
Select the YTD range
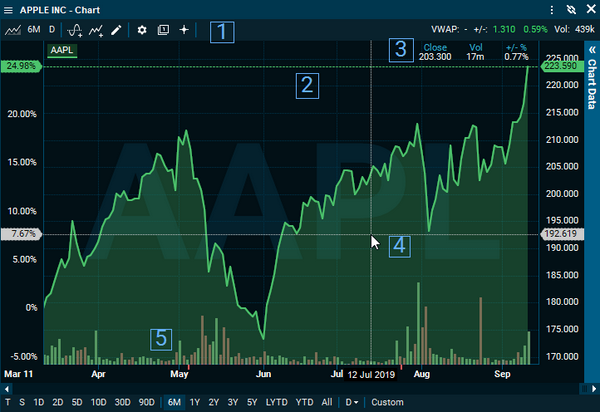(304, 402)
